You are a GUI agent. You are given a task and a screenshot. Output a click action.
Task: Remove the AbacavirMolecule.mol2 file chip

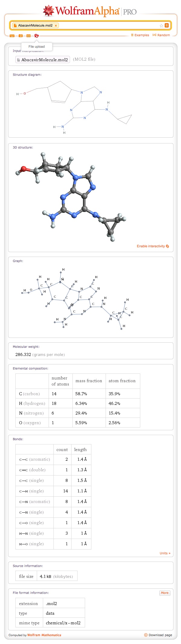click(x=56, y=25)
